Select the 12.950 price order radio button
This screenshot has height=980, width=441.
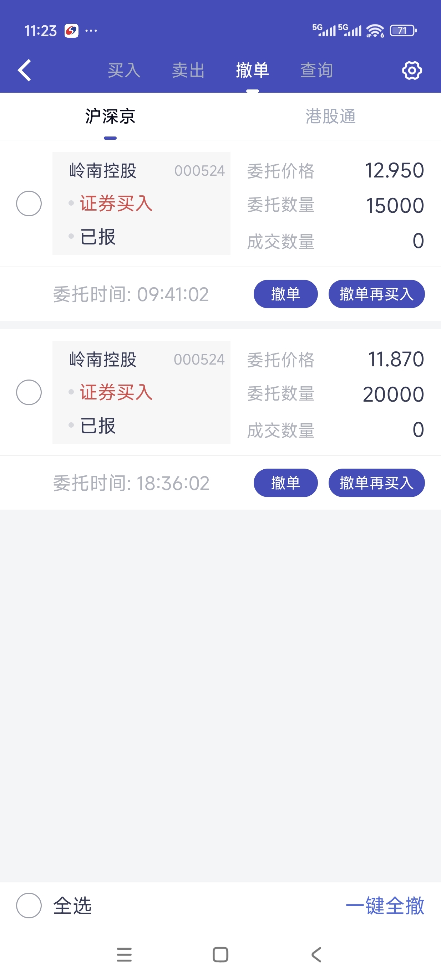click(29, 203)
